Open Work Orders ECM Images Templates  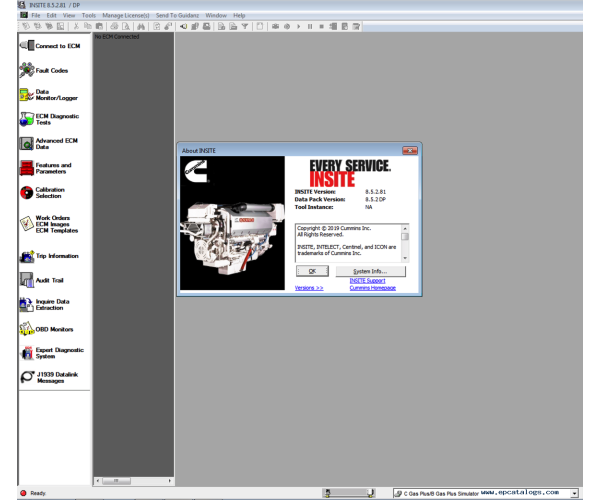pos(49,224)
